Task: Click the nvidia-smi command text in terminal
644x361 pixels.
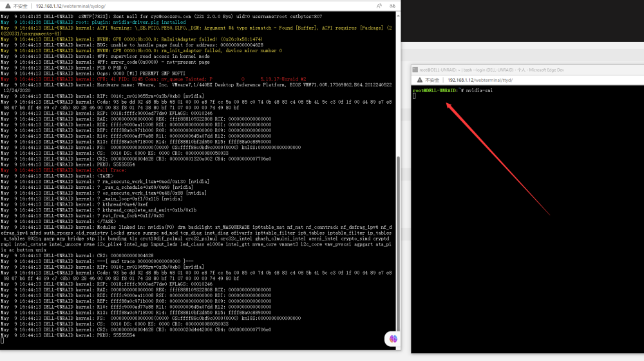Action: [479, 90]
